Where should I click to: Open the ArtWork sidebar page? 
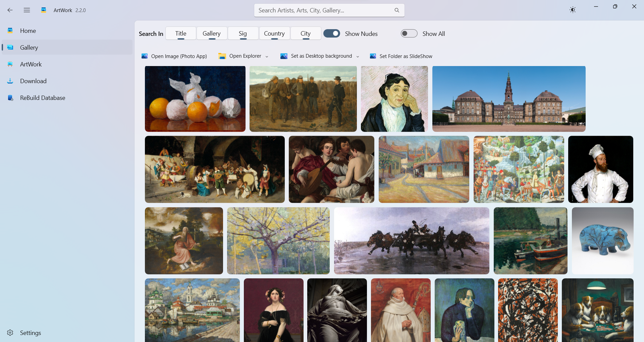67,64
